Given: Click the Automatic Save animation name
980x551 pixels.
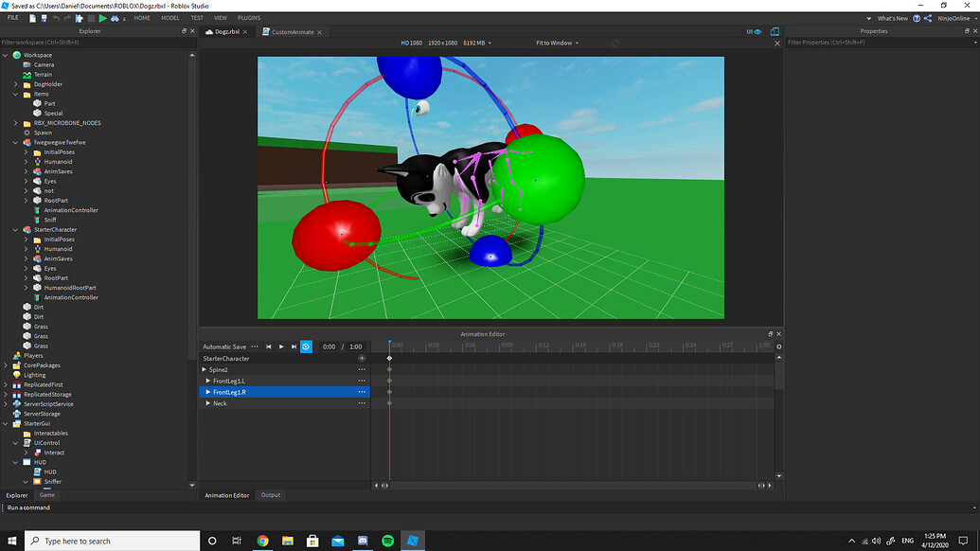Looking at the screenshot, I should coord(224,347).
